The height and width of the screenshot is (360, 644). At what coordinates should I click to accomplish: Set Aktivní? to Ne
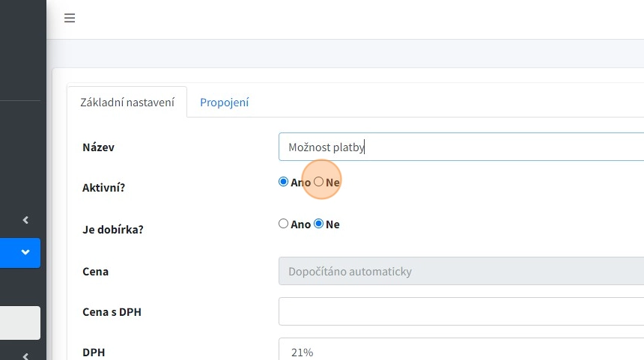pyautogui.click(x=319, y=182)
